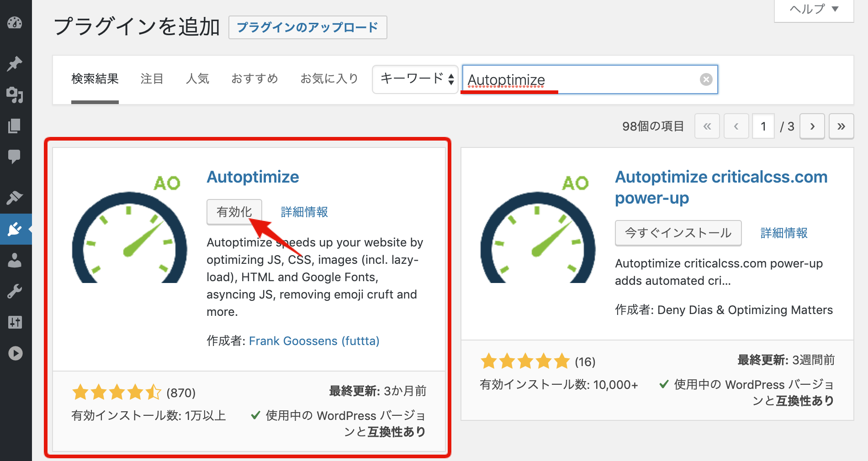Open the WordPress Dashboard icon

pos(15,23)
